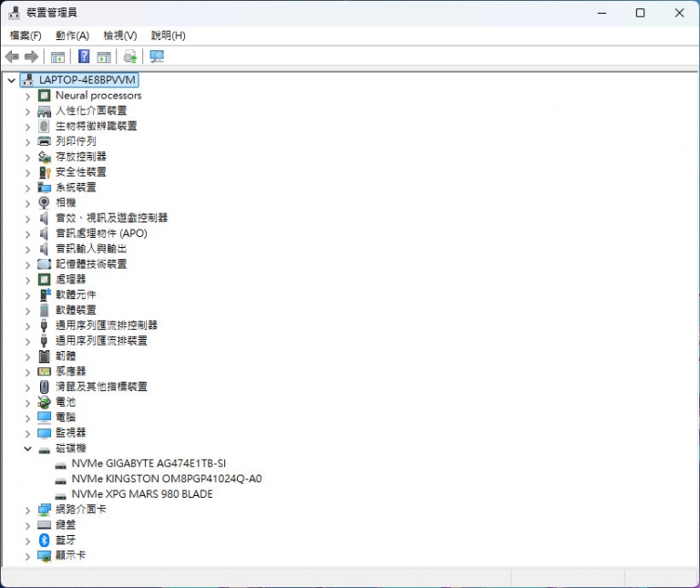Click the 相機 camera icon
Screen dimensions: 700x588
tap(44, 202)
